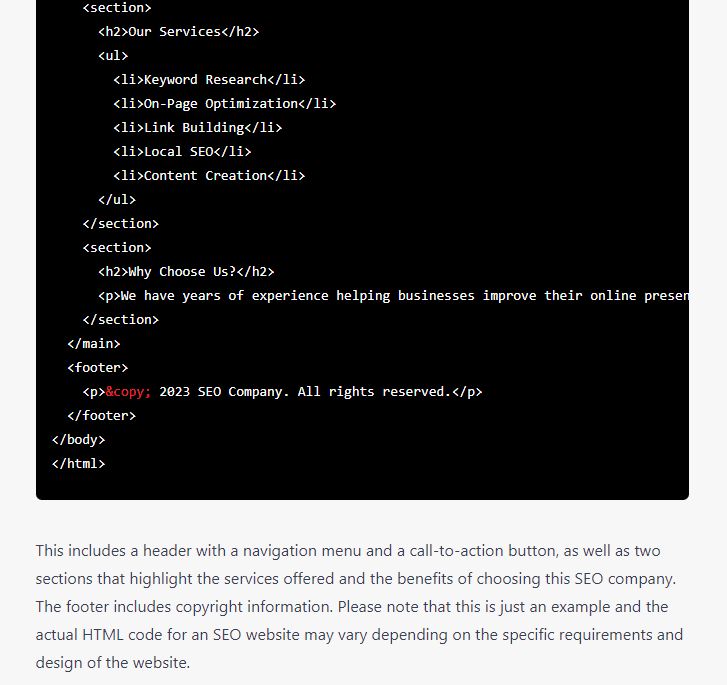Viewport: 727px width, 685px height.
Task: Place cursor on "Link Building" code line
Action: 197,128
